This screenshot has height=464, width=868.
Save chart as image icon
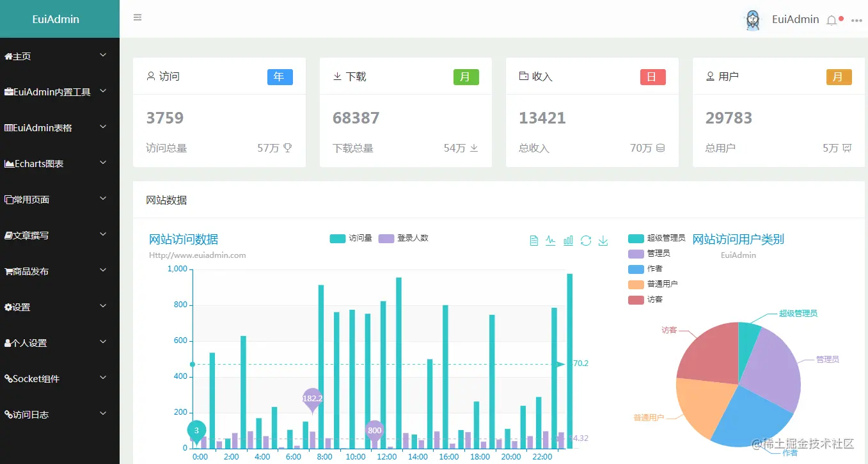coord(603,241)
